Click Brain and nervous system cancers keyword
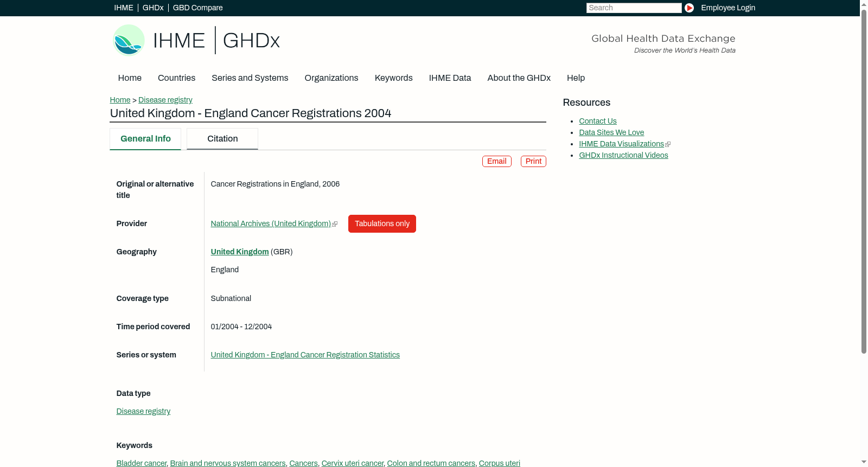The height and width of the screenshot is (467, 868). (228, 463)
